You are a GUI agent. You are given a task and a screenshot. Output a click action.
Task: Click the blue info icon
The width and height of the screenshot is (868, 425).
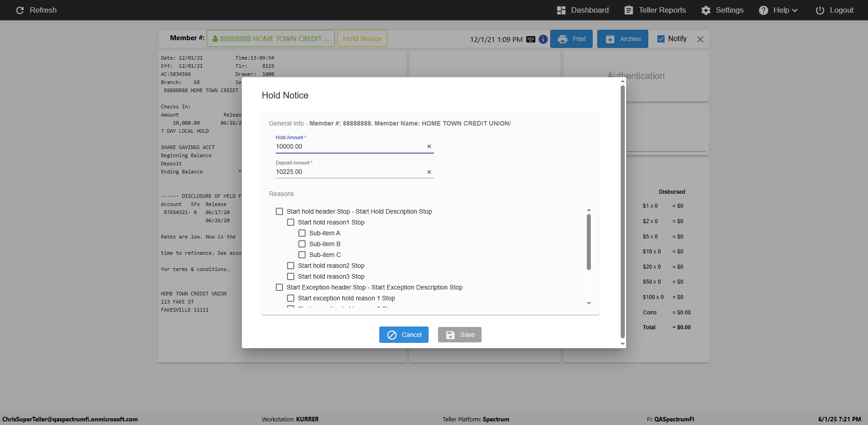tap(543, 39)
